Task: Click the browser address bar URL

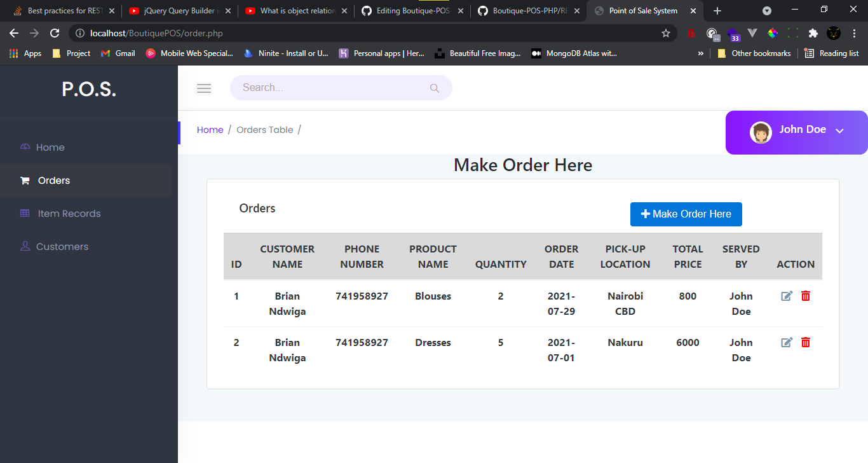Action: coord(156,33)
